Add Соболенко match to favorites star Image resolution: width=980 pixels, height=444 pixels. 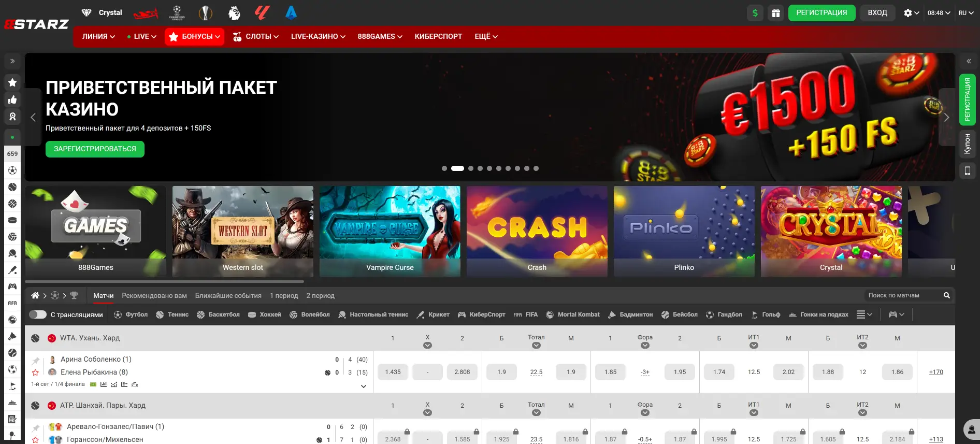[x=35, y=373]
